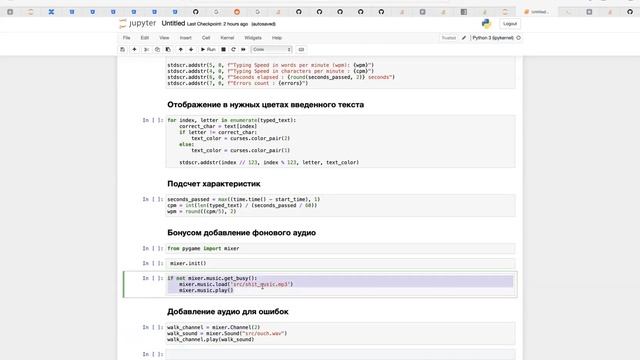Viewport: 640px width, 360px height.
Task: Restart the kernel circular arrow icon
Action: (233, 49)
